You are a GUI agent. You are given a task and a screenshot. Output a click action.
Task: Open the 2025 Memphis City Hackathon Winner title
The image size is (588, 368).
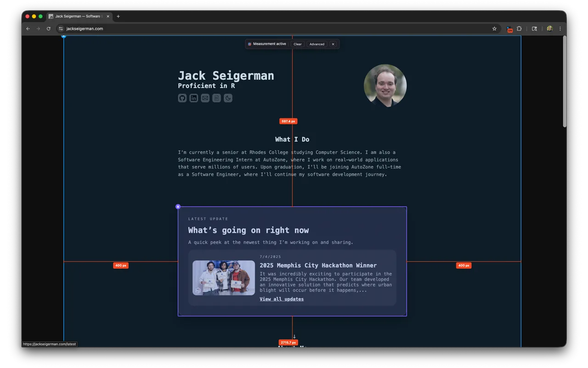pos(318,265)
